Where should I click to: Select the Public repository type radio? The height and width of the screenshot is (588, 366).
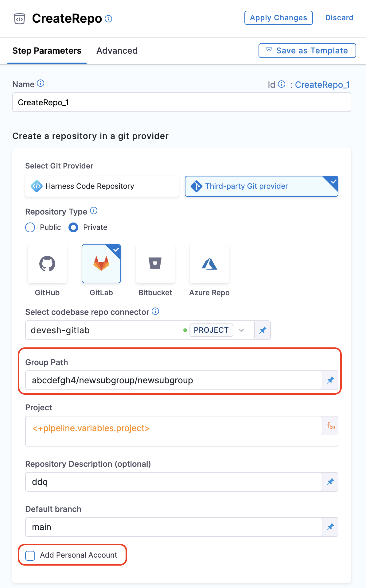[x=30, y=227]
